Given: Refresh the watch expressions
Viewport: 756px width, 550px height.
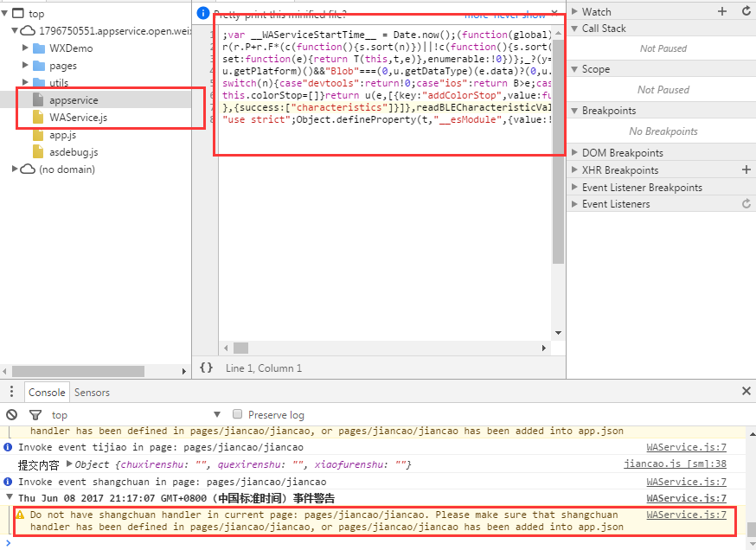Looking at the screenshot, I should tap(746, 11).
